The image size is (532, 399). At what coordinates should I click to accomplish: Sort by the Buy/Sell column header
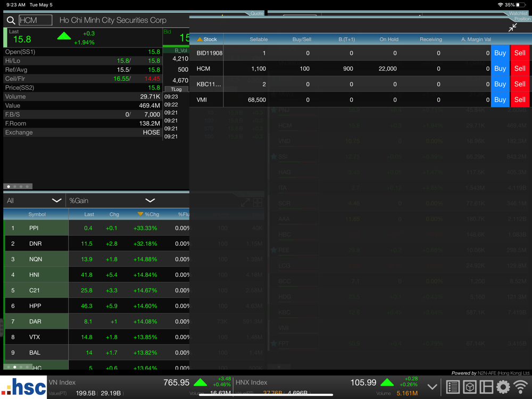point(302,39)
